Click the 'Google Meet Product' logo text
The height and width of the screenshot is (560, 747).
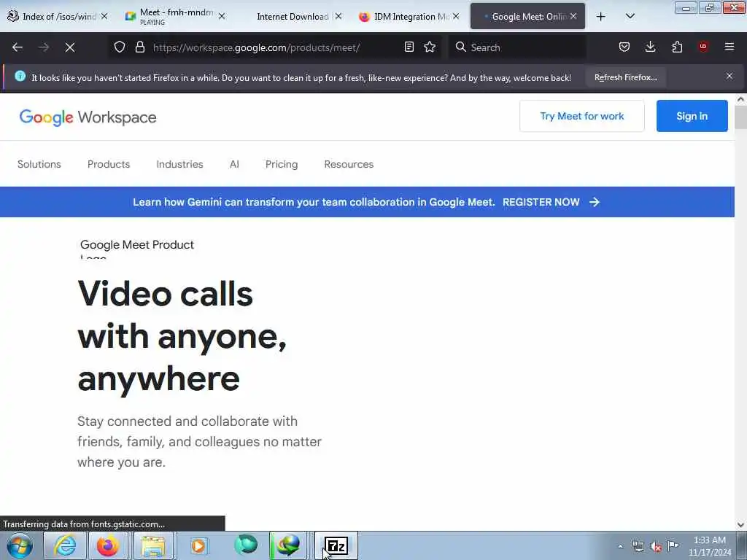(137, 245)
